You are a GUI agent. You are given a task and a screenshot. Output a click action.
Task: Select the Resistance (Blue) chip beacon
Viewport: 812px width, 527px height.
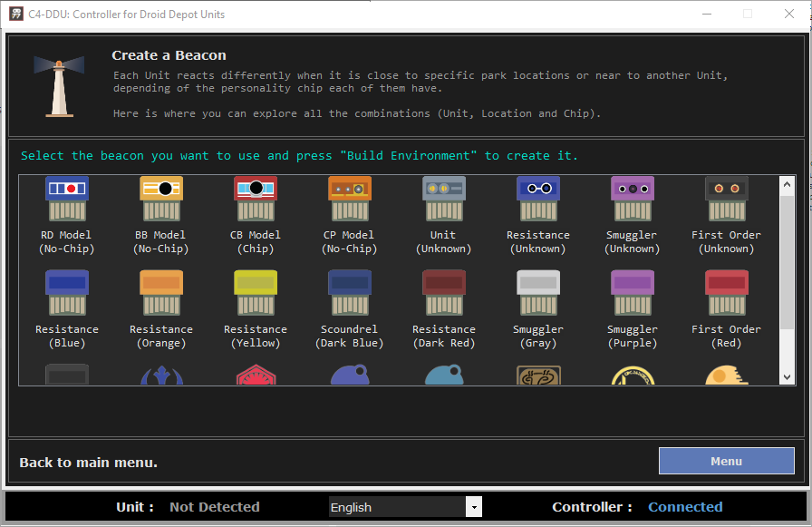click(x=67, y=310)
